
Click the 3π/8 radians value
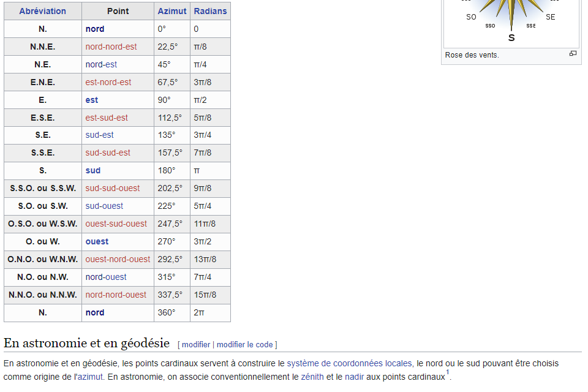pyautogui.click(x=203, y=82)
